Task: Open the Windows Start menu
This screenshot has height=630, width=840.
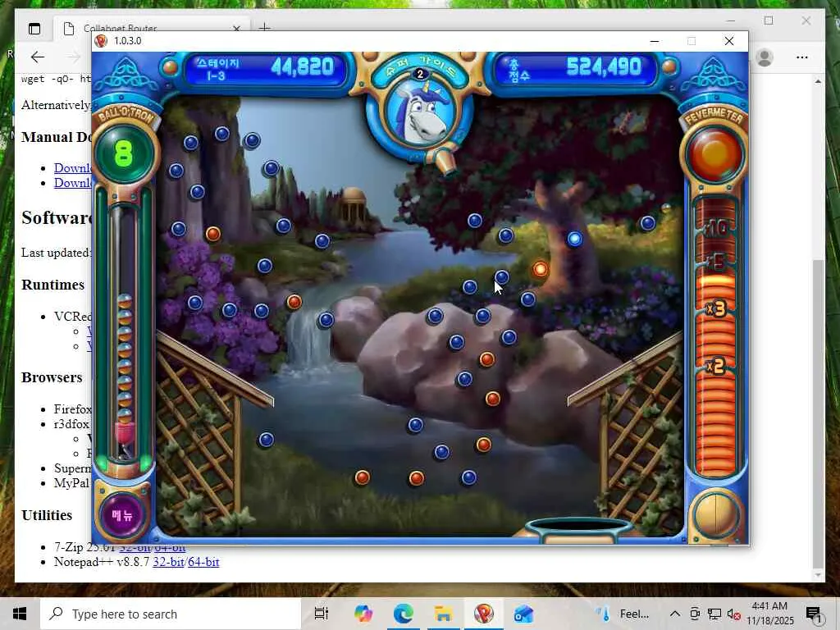Action: click(20, 614)
